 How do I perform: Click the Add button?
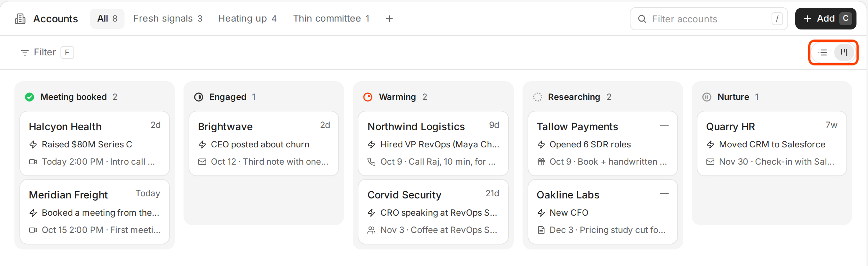point(826,19)
